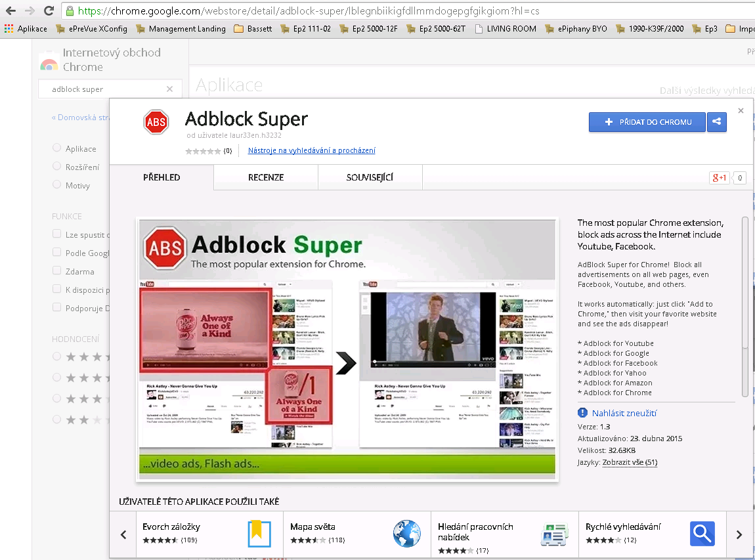Click the Hledání pracovních nabídek icon
755x560 pixels.
(554, 534)
